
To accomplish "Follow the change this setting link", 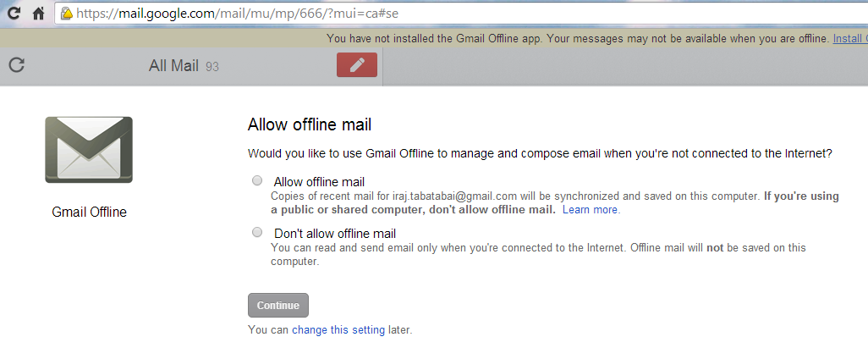I will pyautogui.click(x=338, y=330).
